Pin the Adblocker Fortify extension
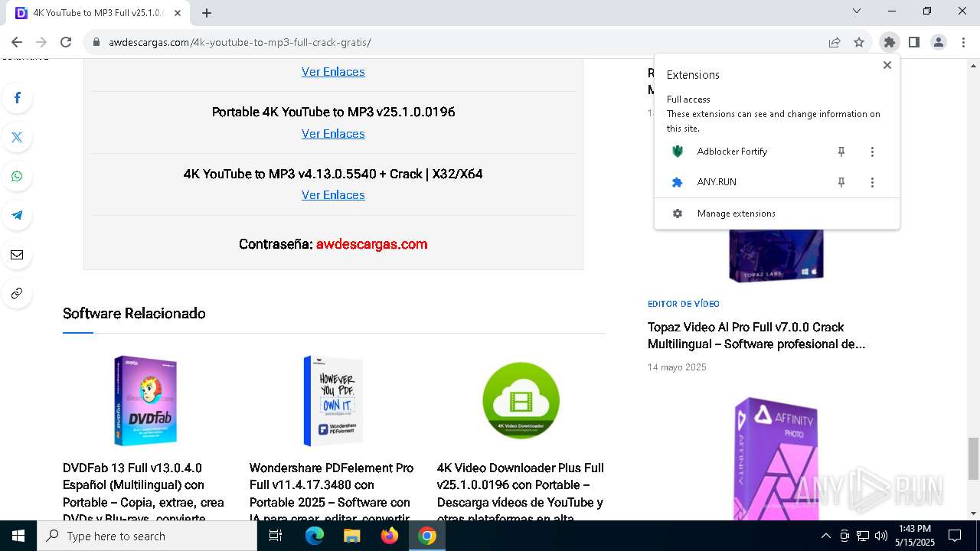980x551 pixels. click(841, 152)
